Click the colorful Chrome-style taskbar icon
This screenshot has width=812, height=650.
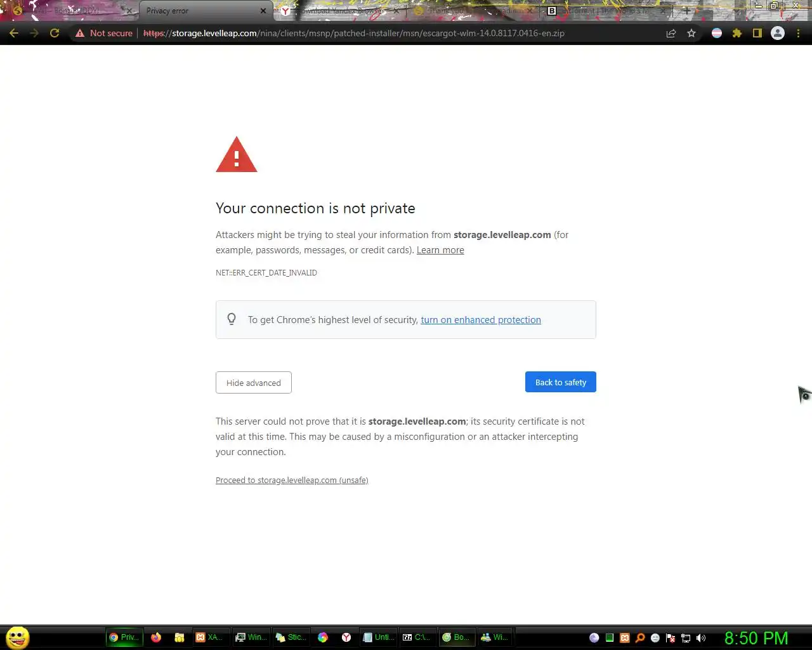coord(323,637)
